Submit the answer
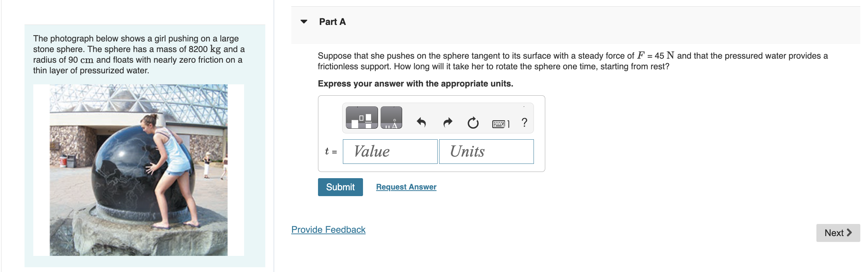The image size is (868, 272). coord(340,187)
